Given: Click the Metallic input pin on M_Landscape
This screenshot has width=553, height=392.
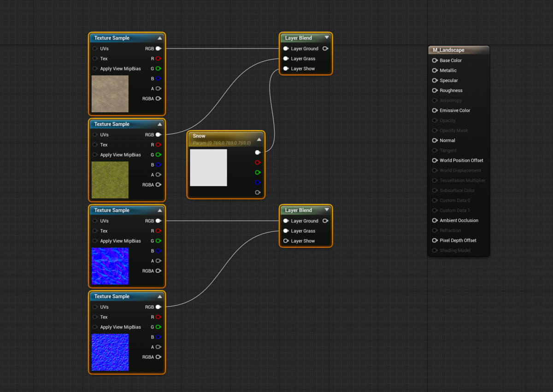Looking at the screenshot, I should 435,70.
